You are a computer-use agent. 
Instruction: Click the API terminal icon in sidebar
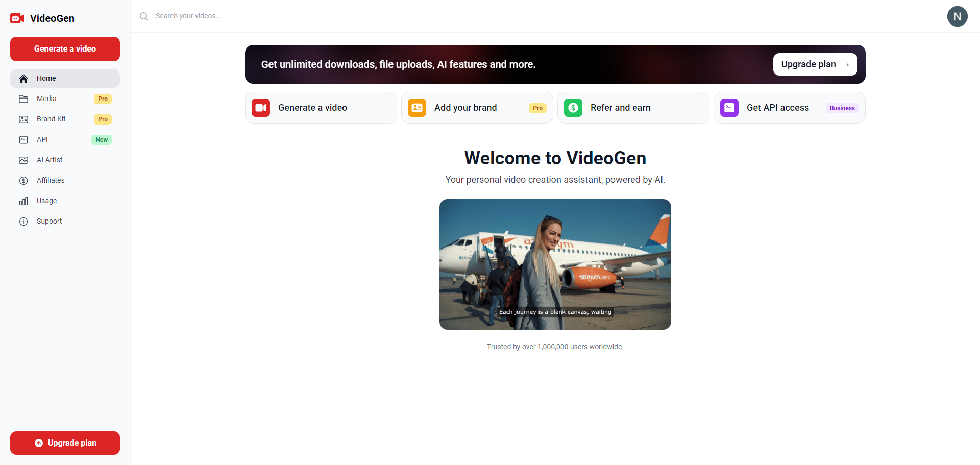coord(23,140)
